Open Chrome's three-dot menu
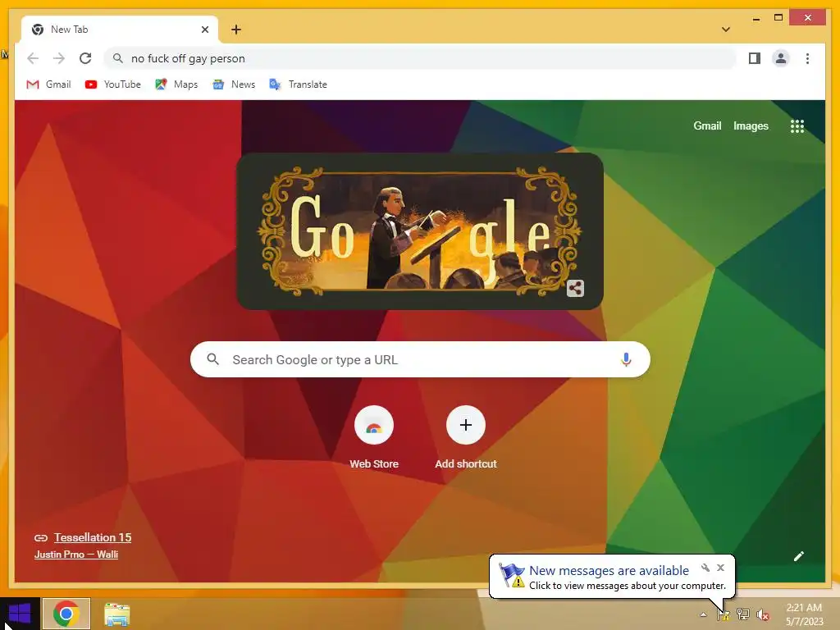The height and width of the screenshot is (630, 840). (x=807, y=58)
